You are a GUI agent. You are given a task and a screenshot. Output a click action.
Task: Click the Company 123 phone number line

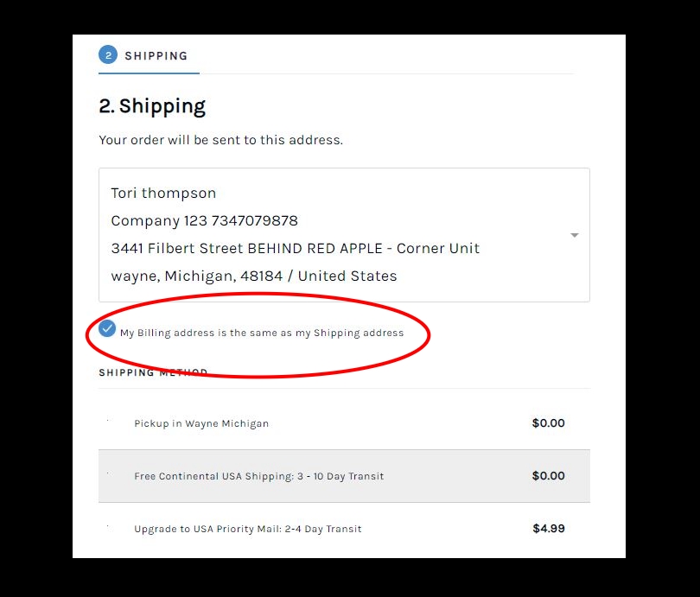coord(204,220)
